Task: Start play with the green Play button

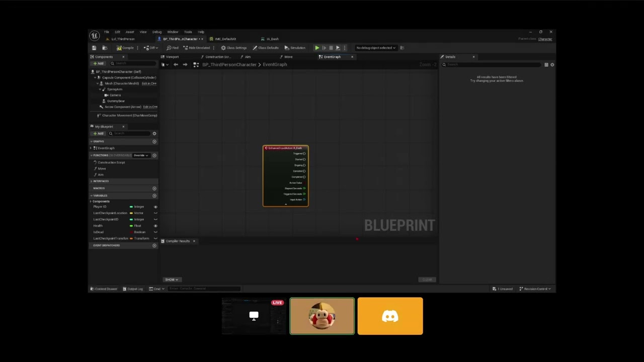Action: click(317, 48)
